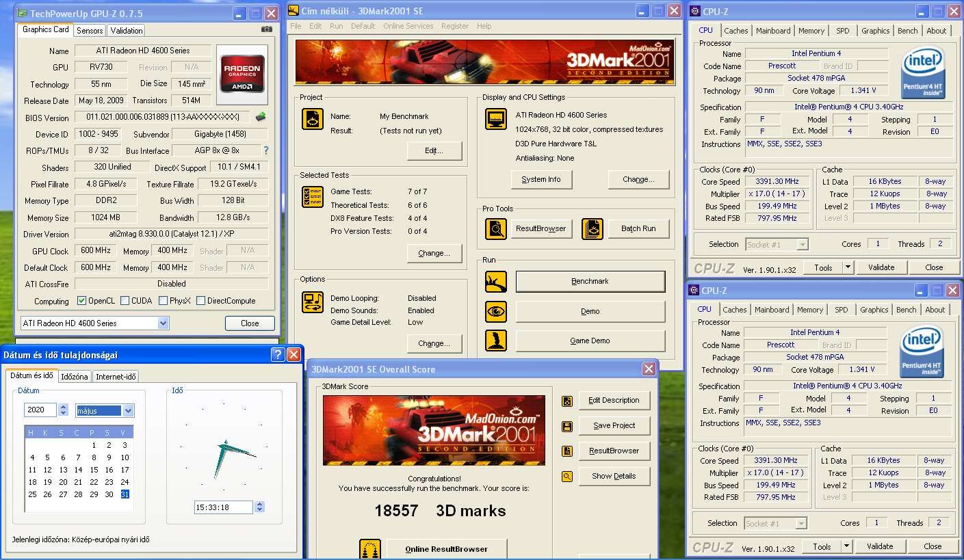Click the Show Details button

(x=614, y=476)
